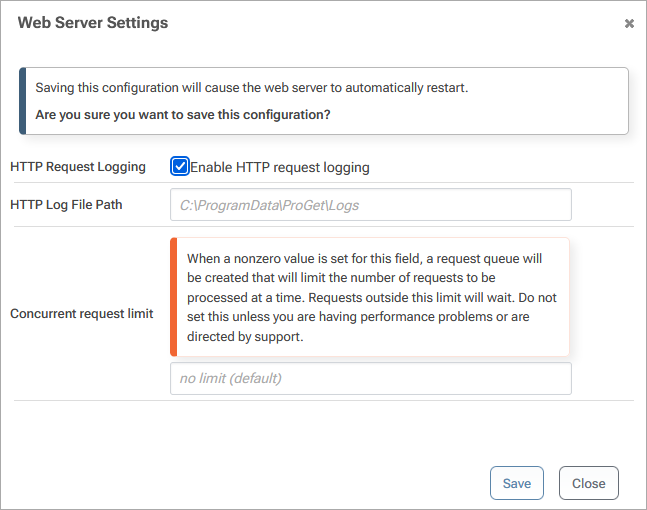Close the dialog with the X icon
The height and width of the screenshot is (510, 647).
tap(629, 24)
